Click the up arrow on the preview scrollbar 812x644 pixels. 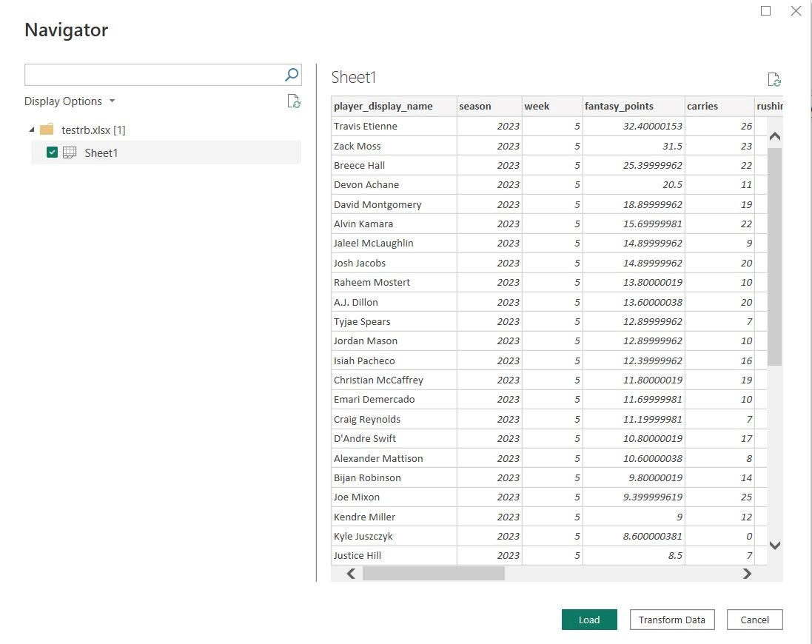click(774, 135)
